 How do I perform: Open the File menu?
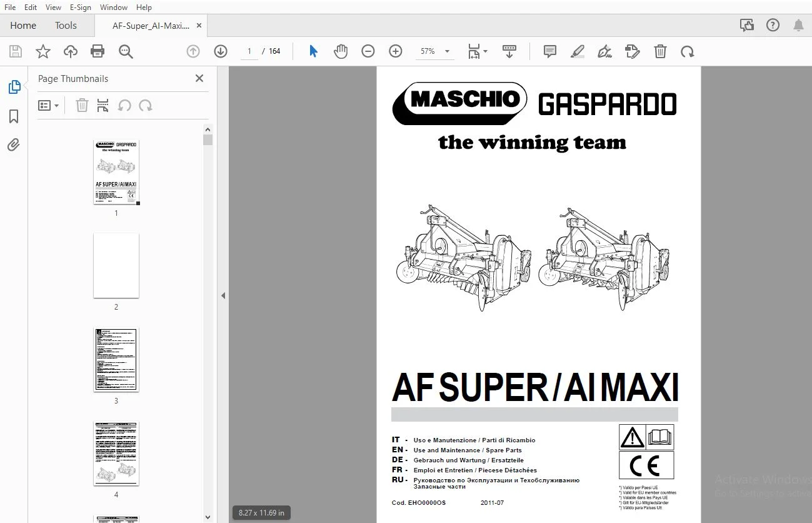[10, 7]
